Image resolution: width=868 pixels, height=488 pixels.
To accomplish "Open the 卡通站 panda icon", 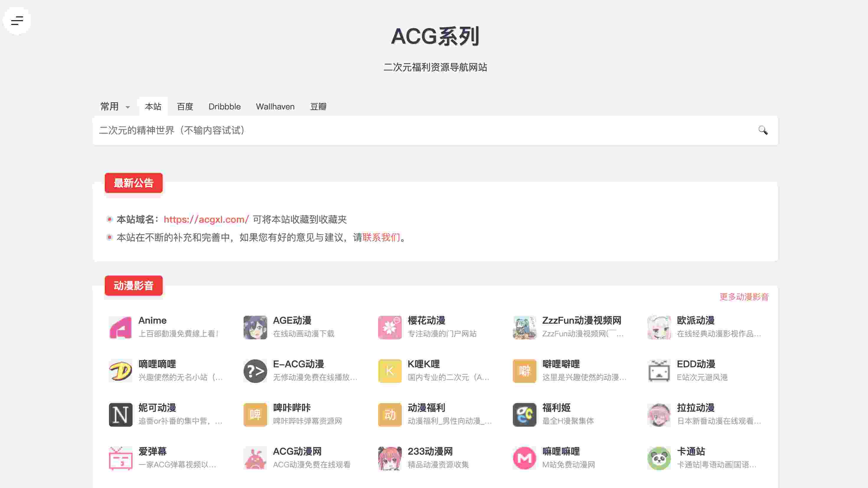I will pos(659,458).
